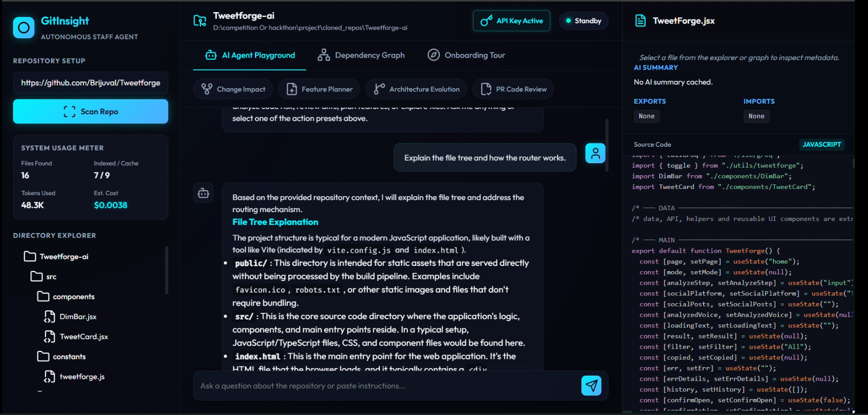Focus the GitHub repository URL field
The height and width of the screenshot is (415, 868).
[x=91, y=83]
